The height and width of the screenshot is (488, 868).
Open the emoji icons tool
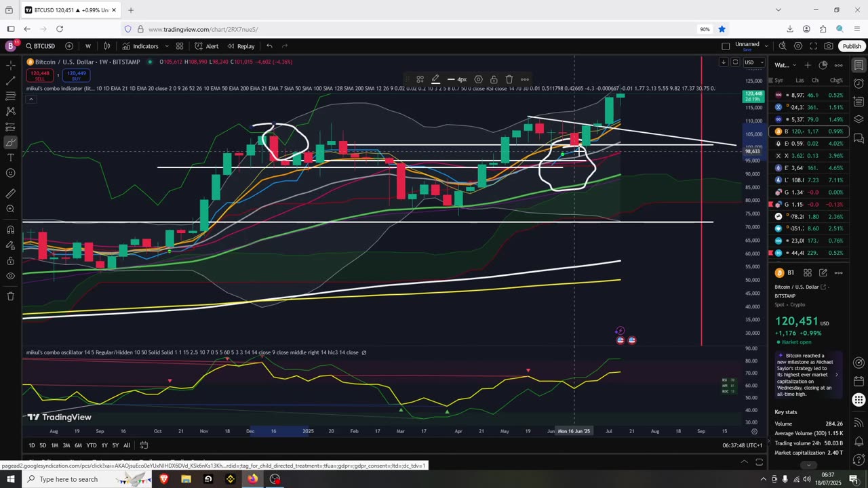[x=10, y=174]
